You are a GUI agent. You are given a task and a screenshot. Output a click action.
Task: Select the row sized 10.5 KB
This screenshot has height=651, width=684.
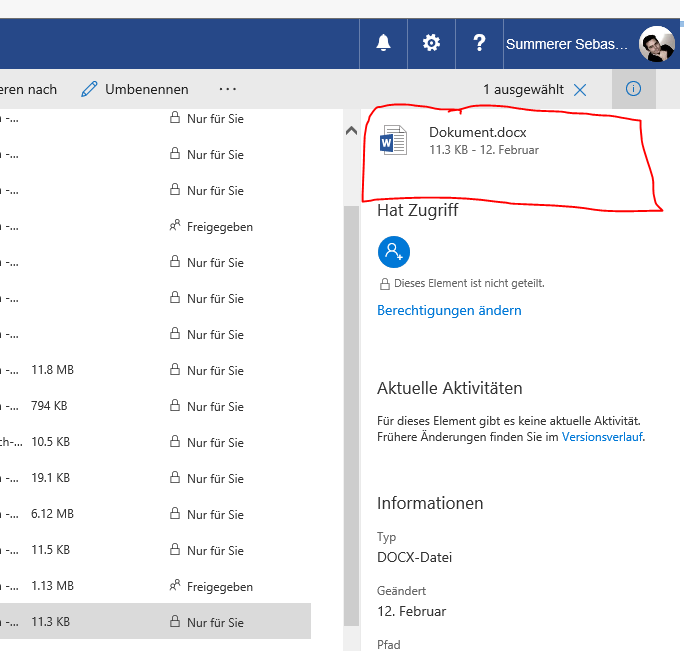click(155, 442)
